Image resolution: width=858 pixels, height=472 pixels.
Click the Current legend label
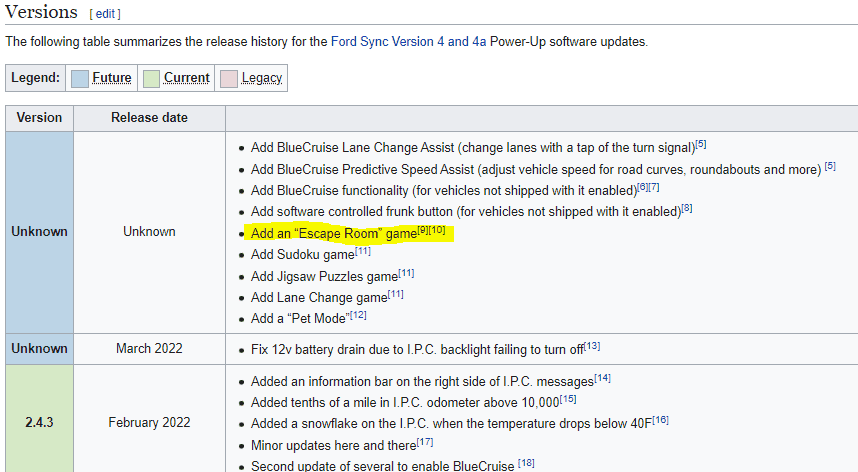point(186,78)
